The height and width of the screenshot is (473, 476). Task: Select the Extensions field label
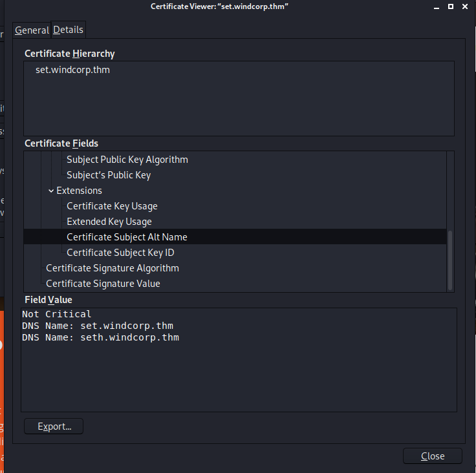coord(79,191)
